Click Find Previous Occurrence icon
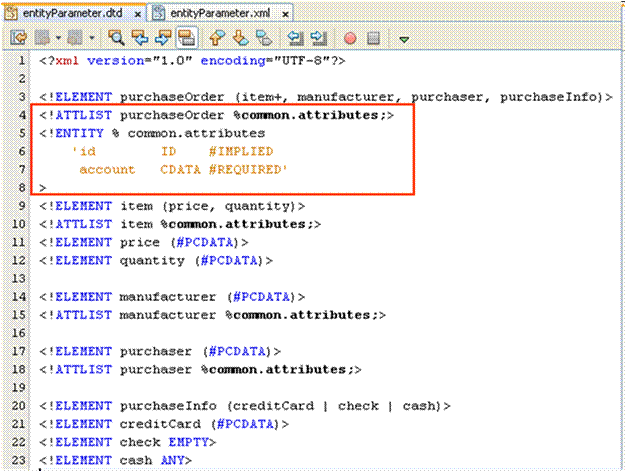625x471 pixels. click(140, 38)
